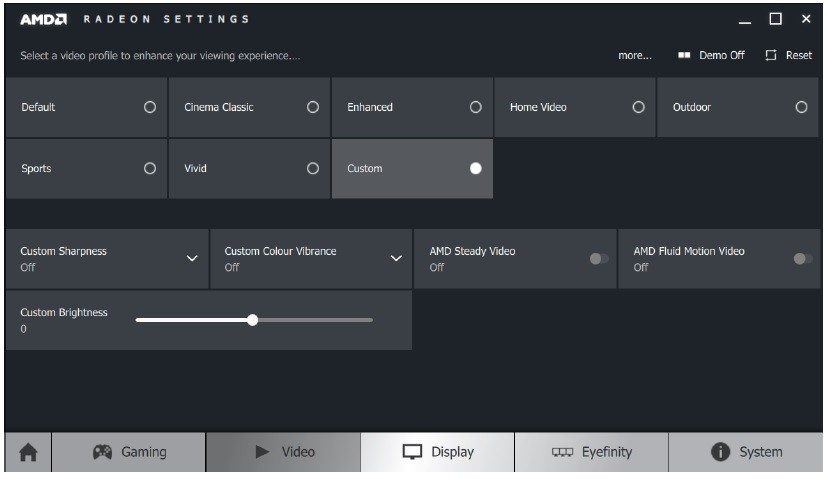Click the Default profile name
The height and width of the screenshot is (479, 827).
[x=38, y=108]
